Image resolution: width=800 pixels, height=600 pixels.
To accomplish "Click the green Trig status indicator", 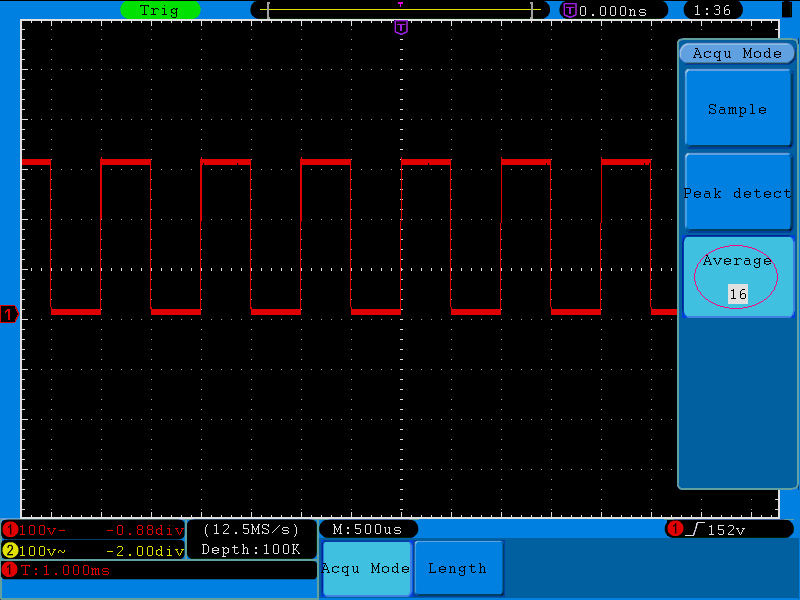I will (160, 10).
